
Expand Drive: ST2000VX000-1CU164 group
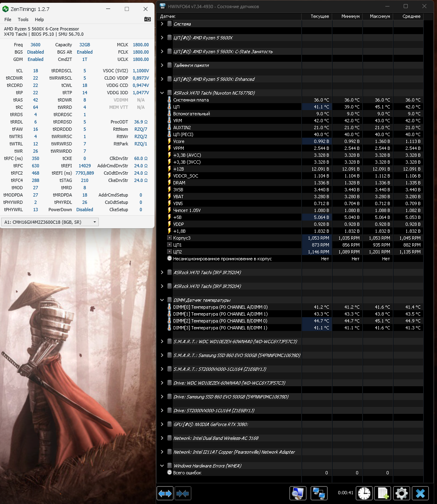[162, 411]
